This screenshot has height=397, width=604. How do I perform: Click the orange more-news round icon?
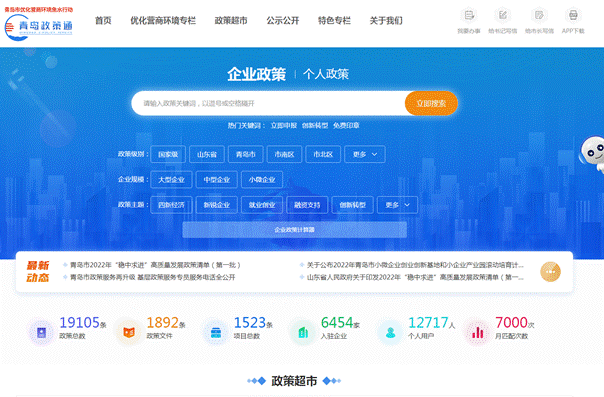(550, 271)
